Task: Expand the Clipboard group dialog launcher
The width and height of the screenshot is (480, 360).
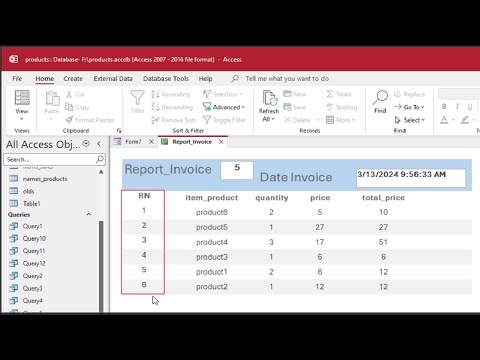Action: click(119, 131)
